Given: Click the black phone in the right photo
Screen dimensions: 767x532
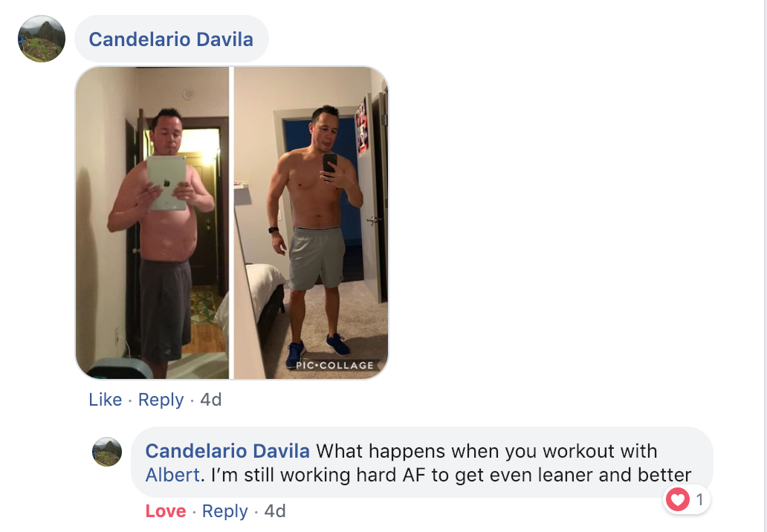Looking at the screenshot, I should point(330,164).
